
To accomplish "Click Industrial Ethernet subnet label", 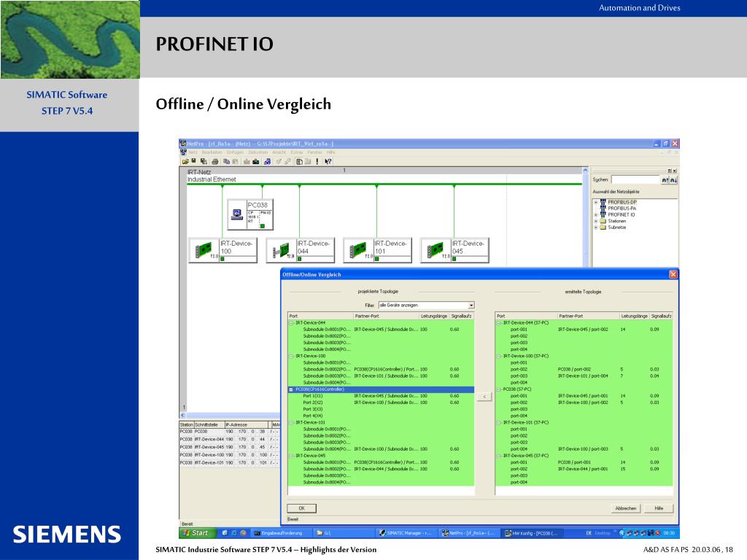I will click(212, 179).
